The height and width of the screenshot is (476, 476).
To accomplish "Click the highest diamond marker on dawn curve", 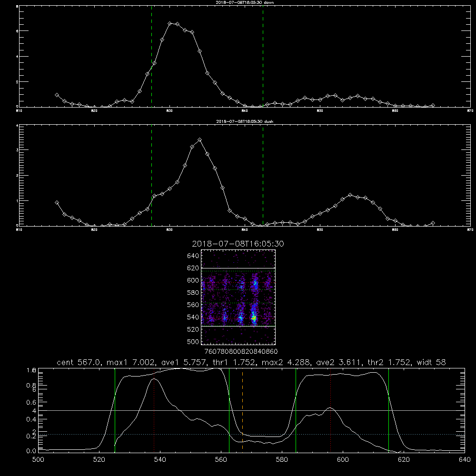I will tap(170, 23).
